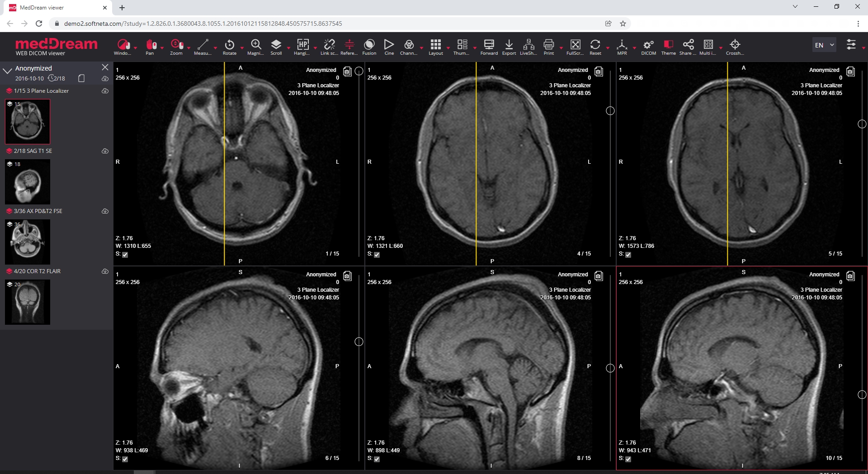
Task: Select the 2/18 SAG T1 SE series
Action: [33, 151]
